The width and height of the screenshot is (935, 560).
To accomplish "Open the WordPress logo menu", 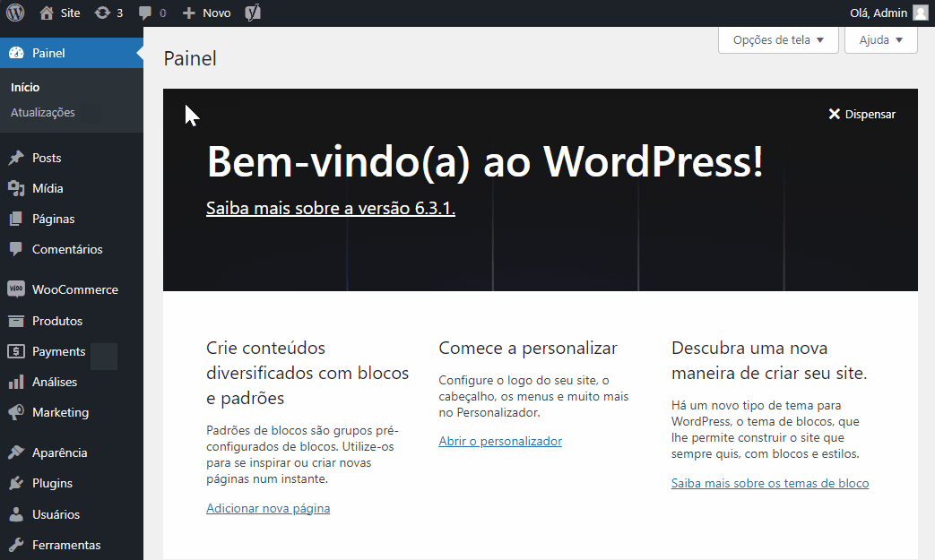I will point(15,13).
